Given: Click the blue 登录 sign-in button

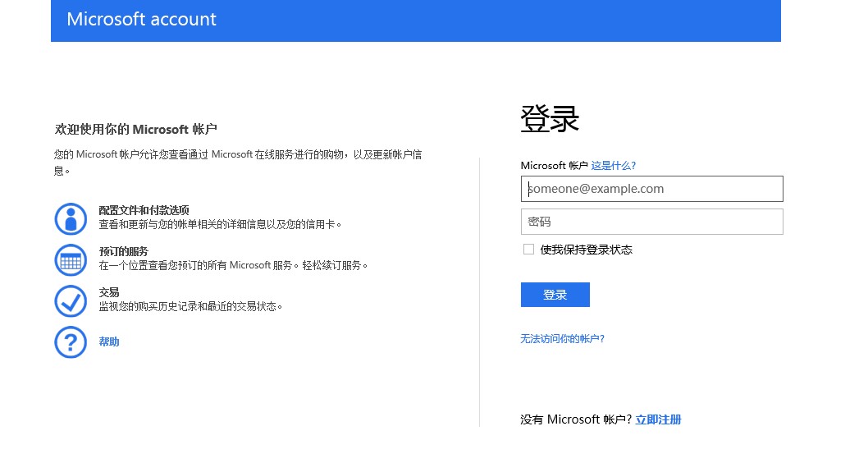Looking at the screenshot, I should pyautogui.click(x=555, y=295).
